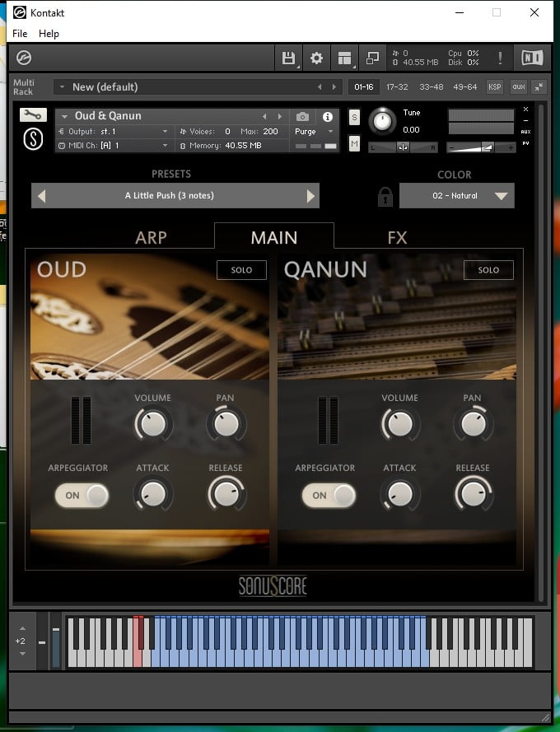Click the QANUN Pan knob
The width and height of the screenshot is (560, 732).
474,424
